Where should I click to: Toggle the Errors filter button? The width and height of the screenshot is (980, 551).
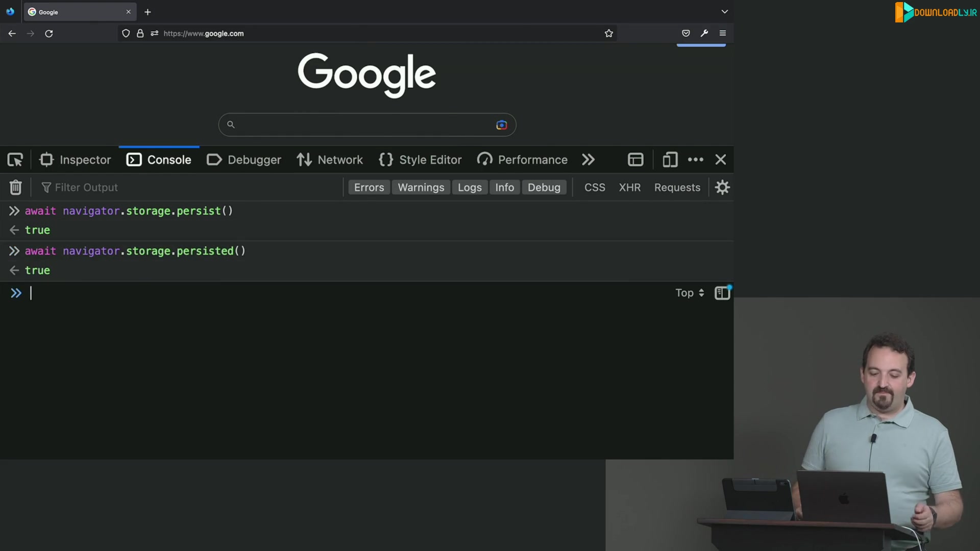click(369, 188)
